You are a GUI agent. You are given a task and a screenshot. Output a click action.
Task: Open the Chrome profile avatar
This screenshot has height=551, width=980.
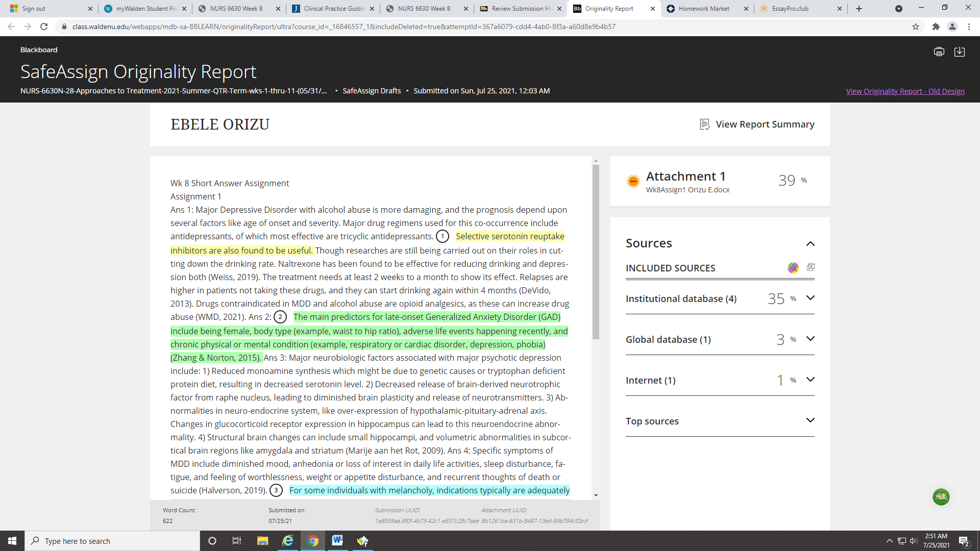point(952,27)
